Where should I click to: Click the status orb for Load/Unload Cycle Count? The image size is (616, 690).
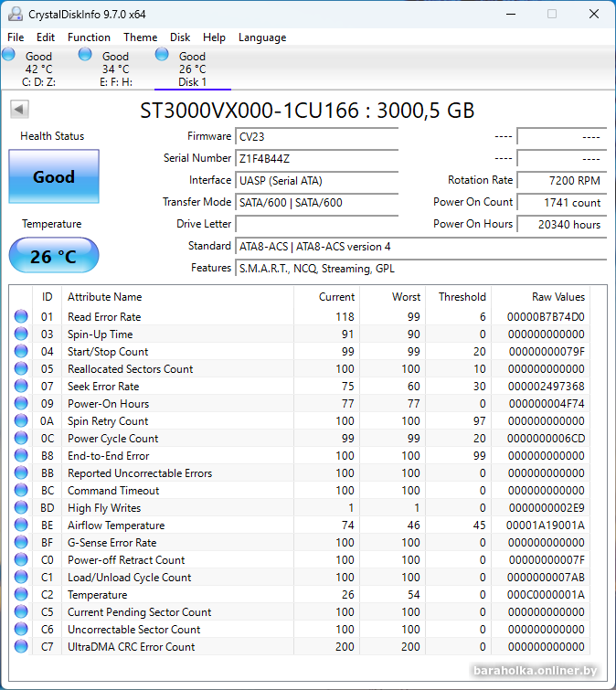21,577
